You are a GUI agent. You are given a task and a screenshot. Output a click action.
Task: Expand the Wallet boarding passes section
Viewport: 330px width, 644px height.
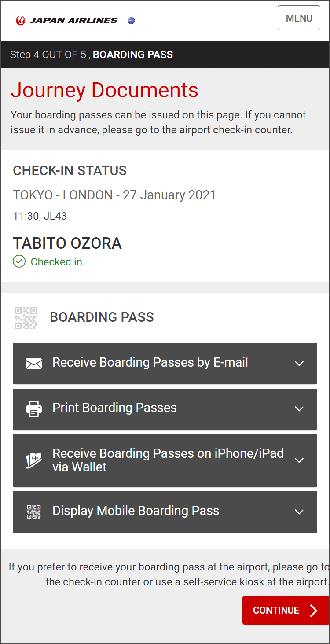click(299, 460)
